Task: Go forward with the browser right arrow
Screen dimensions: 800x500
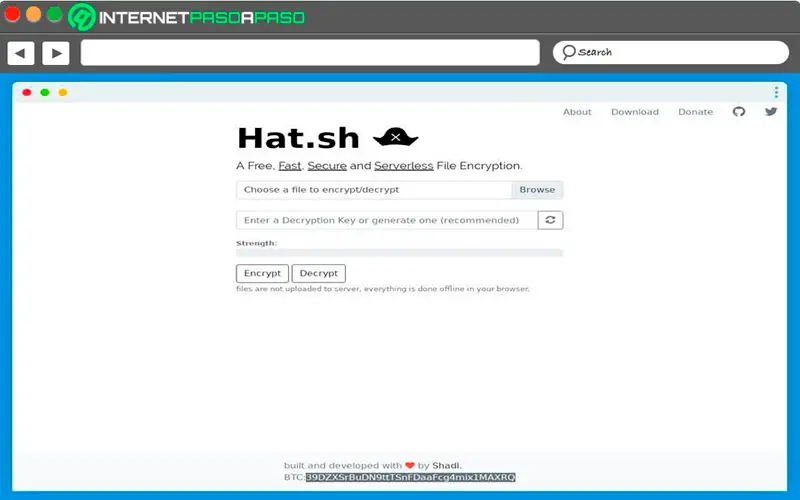Action: (56, 53)
